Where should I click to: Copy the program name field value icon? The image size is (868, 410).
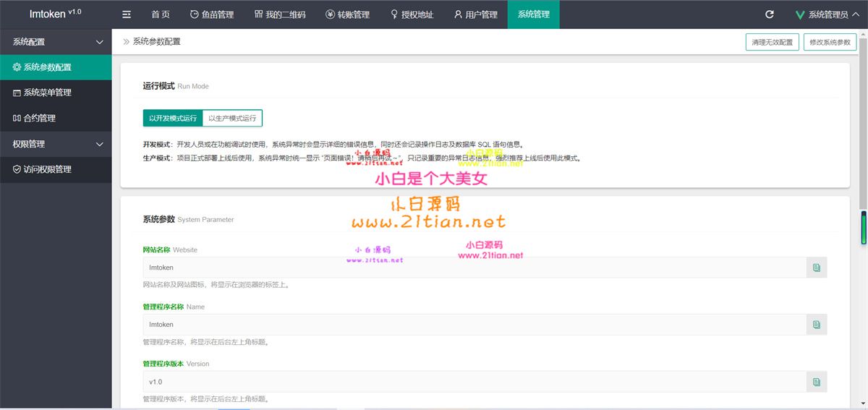click(x=817, y=325)
